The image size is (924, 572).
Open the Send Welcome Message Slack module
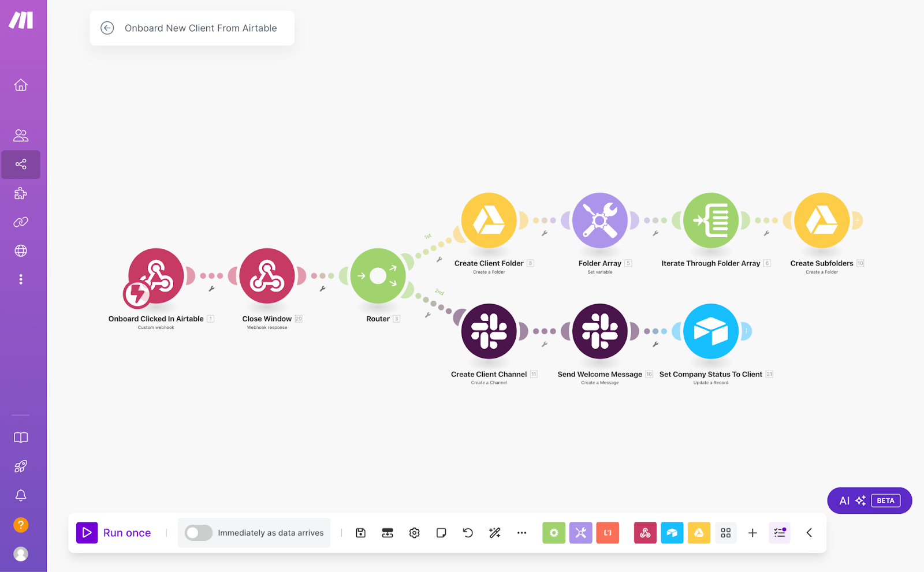click(x=600, y=331)
